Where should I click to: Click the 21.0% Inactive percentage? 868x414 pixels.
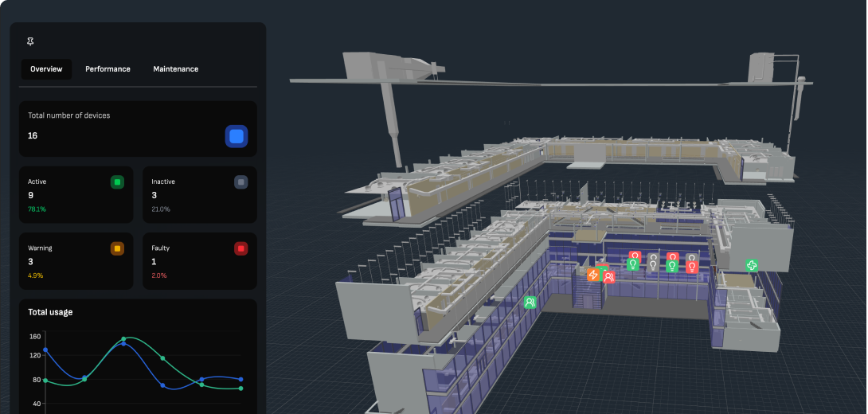[x=161, y=209]
